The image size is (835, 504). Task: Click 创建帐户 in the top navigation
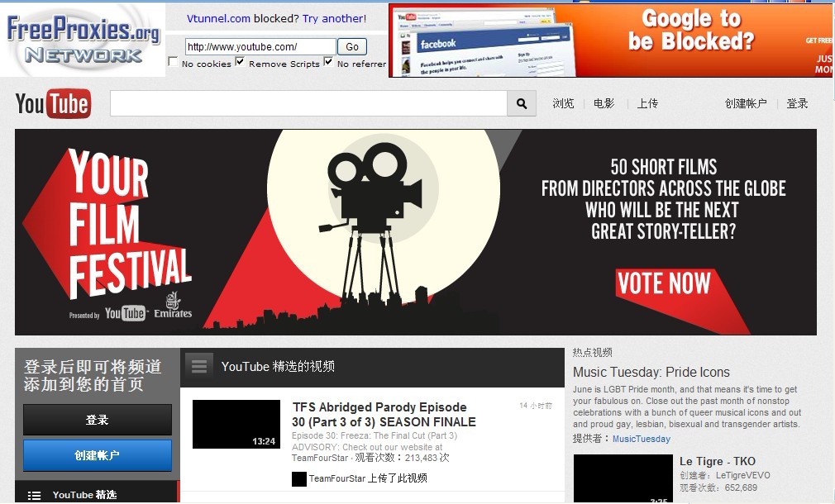(746, 103)
